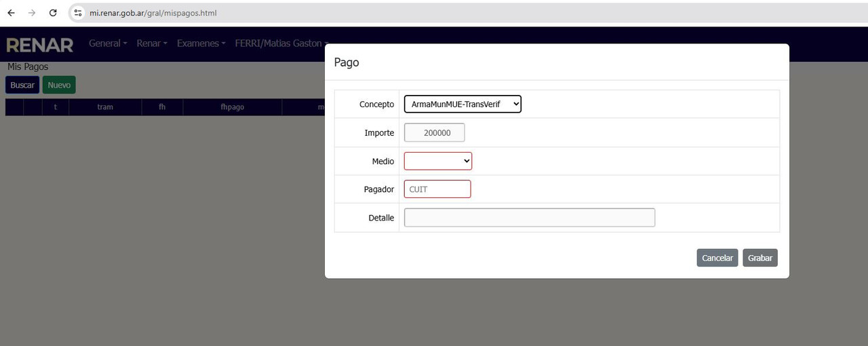This screenshot has width=868, height=346.
Task: Click the Importe field showing 200000
Action: (435, 133)
